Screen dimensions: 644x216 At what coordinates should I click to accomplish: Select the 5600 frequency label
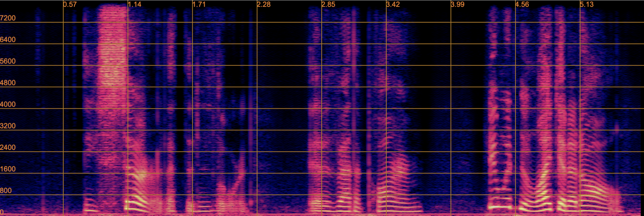coord(8,61)
